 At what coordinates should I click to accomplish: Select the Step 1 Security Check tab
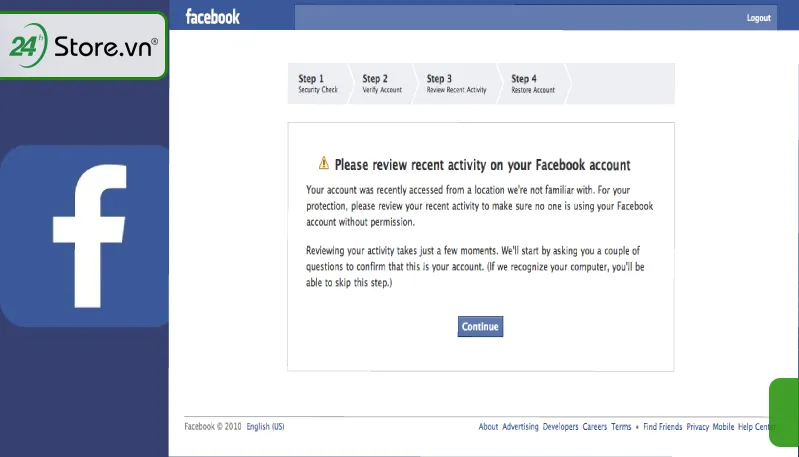pos(318,84)
